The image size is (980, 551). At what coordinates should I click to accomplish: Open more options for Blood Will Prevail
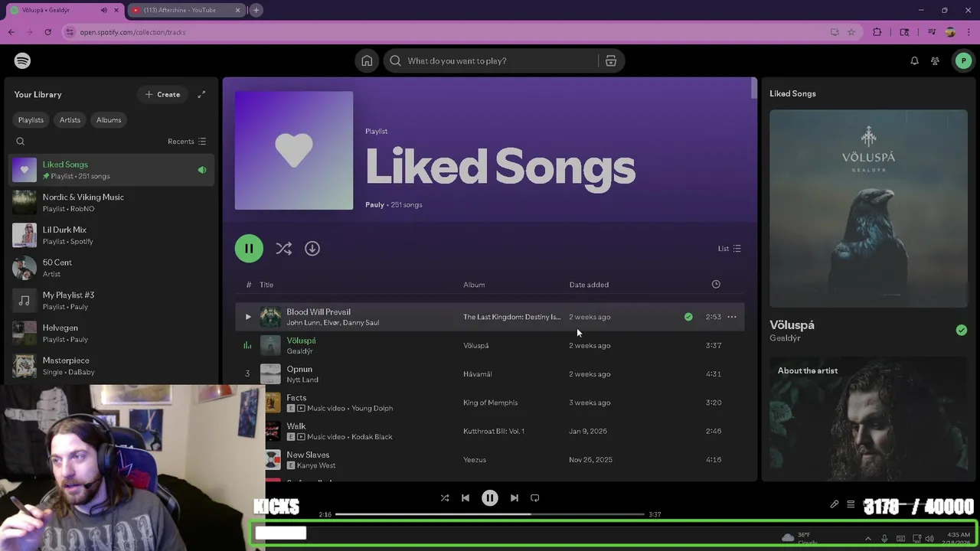coord(732,317)
